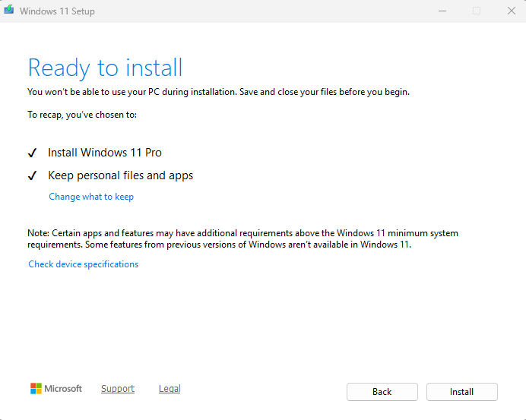The image size is (526, 420).
Task: Click the Microsoft wordmark text
Action: click(x=63, y=389)
